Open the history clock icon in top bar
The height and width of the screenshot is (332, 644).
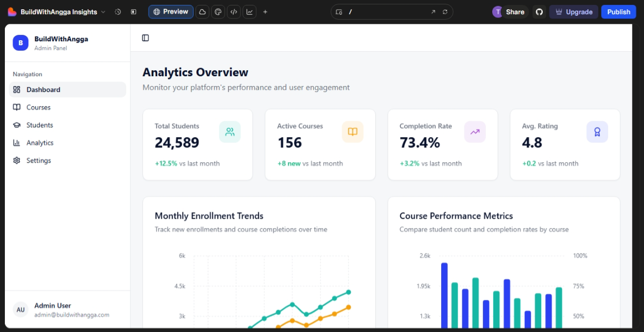pyautogui.click(x=117, y=12)
